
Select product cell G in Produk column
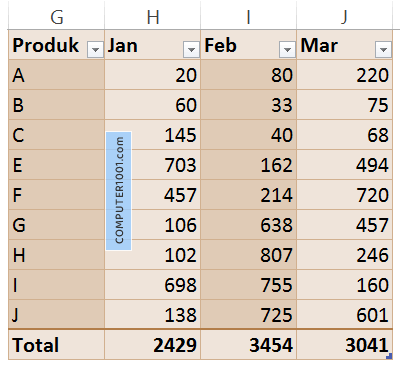[x=56, y=225]
